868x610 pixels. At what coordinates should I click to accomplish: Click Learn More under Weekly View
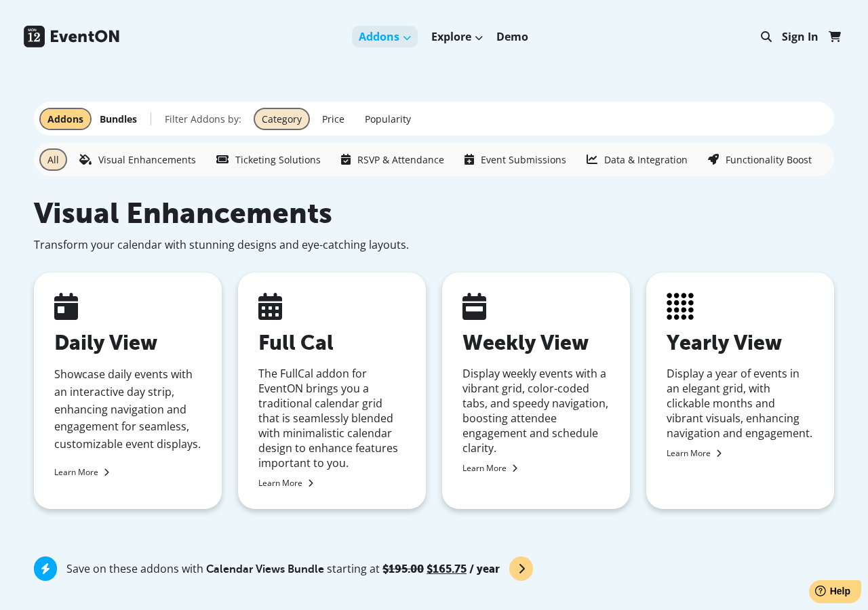490,468
